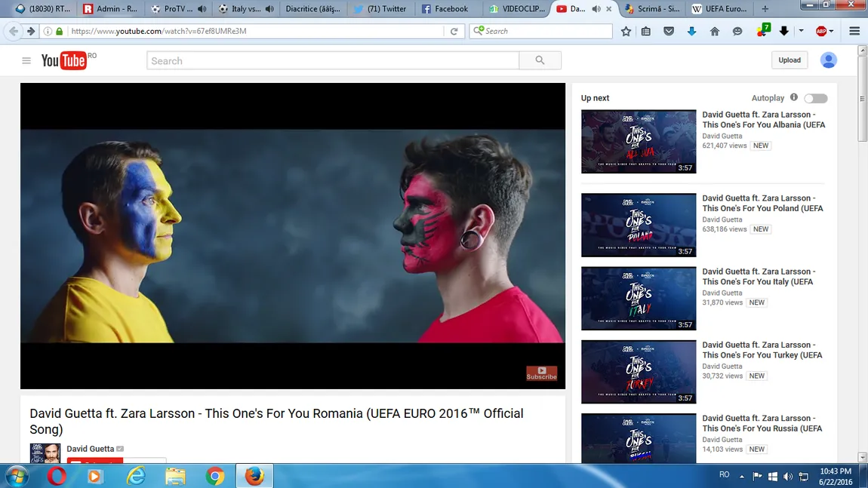Go to the YouTube home logo
868x488 pixels.
tap(64, 61)
